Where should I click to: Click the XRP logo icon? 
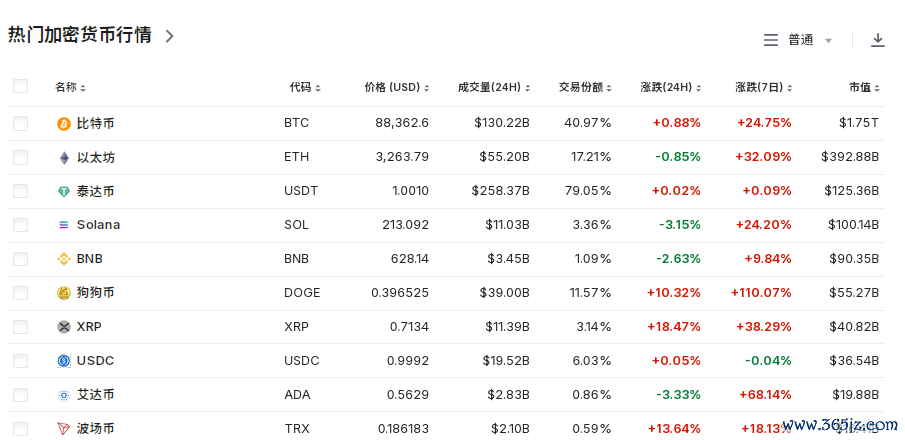64,327
